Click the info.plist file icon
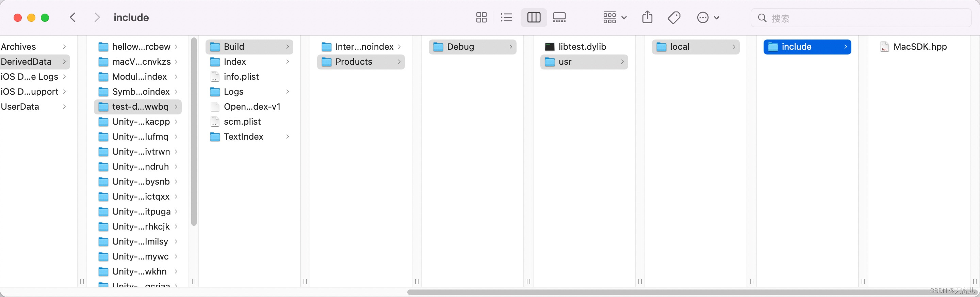The height and width of the screenshot is (297, 980). pos(215,77)
